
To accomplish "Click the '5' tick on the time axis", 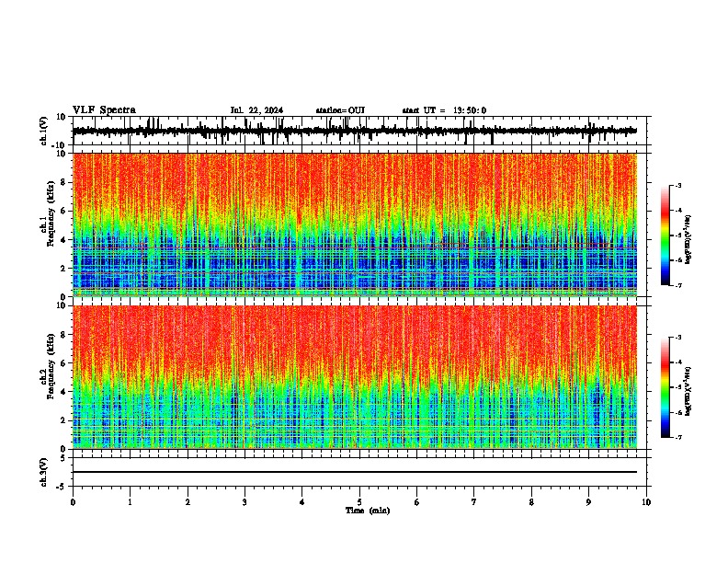I will coord(359,502).
